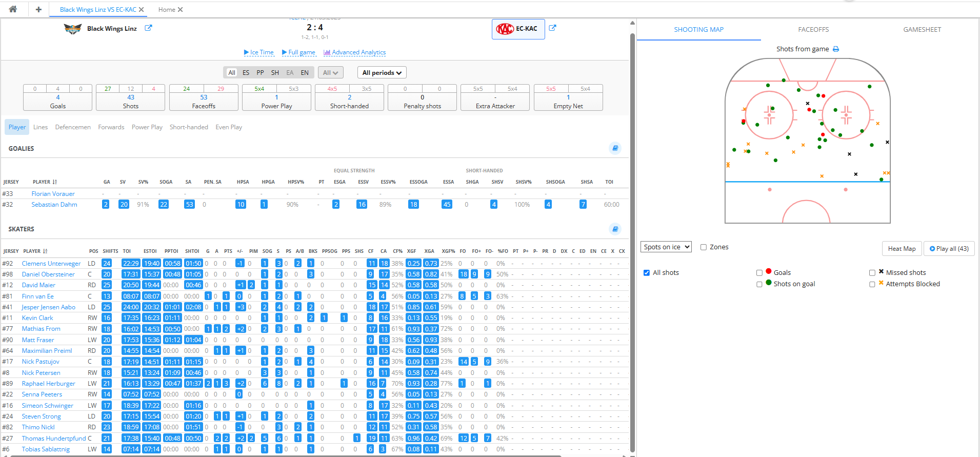Viewport: 980px width, 457px height.
Task: Open a new tab with plus icon
Action: [38, 9]
